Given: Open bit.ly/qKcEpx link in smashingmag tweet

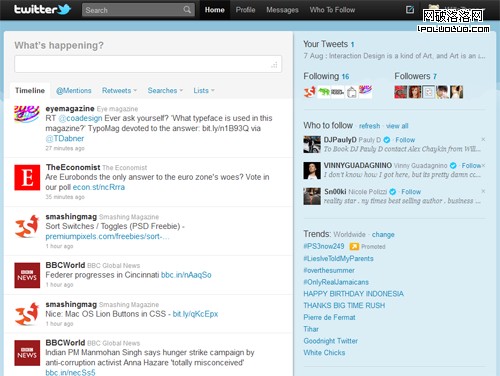Looking at the screenshot, I should (x=195, y=314).
